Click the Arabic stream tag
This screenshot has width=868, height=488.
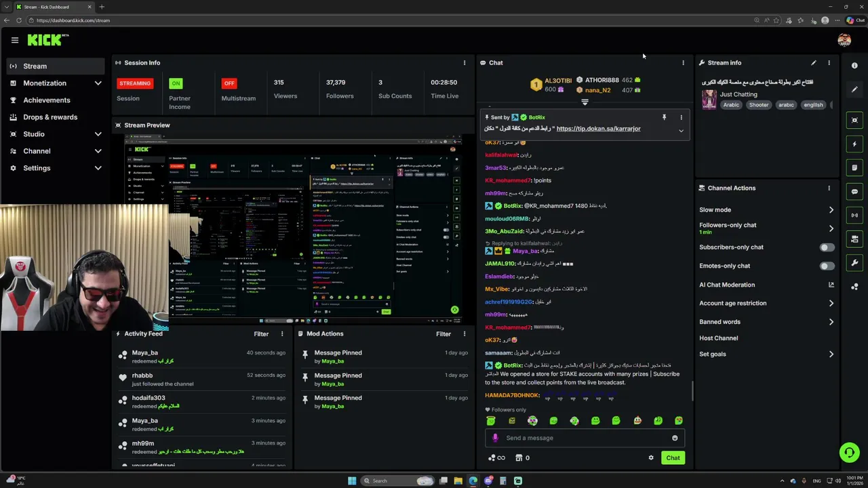pos(731,105)
